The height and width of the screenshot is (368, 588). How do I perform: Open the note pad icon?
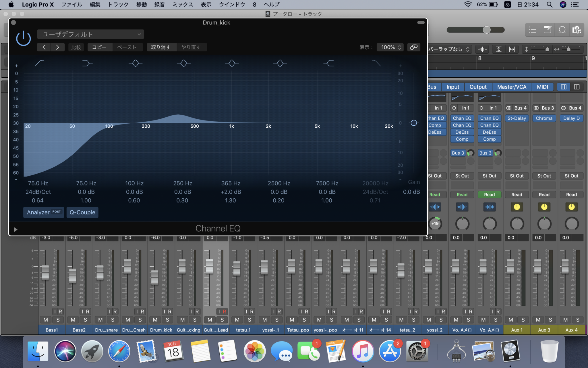pos(547,30)
